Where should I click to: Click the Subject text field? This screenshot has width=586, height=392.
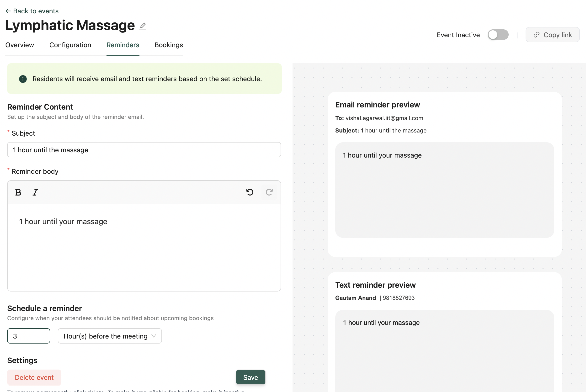pos(144,150)
